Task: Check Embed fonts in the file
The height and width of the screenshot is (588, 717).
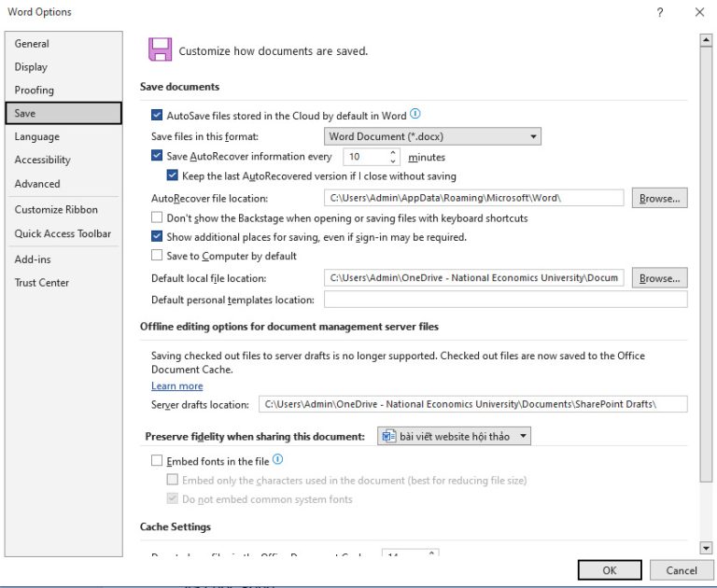Action: click(x=157, y=461)
